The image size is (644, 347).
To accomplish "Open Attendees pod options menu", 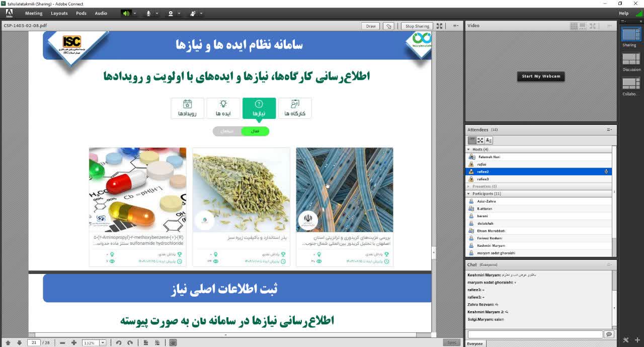I will point(609,130).
